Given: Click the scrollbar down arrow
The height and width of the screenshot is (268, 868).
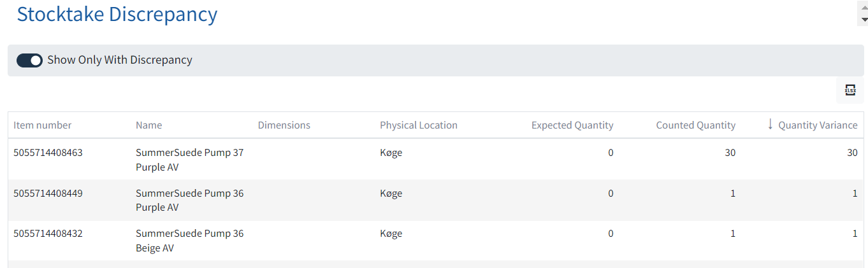Looking at the screenshot, I should point(864,19).
